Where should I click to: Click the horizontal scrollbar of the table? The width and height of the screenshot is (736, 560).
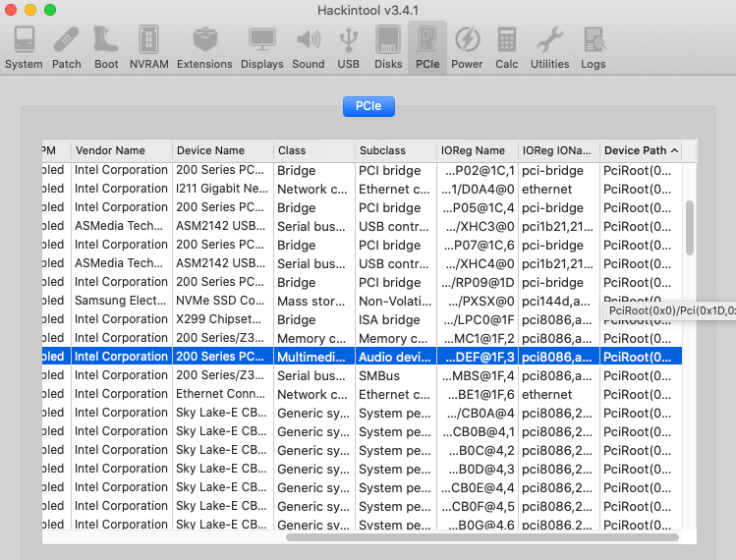click(482, 537)
